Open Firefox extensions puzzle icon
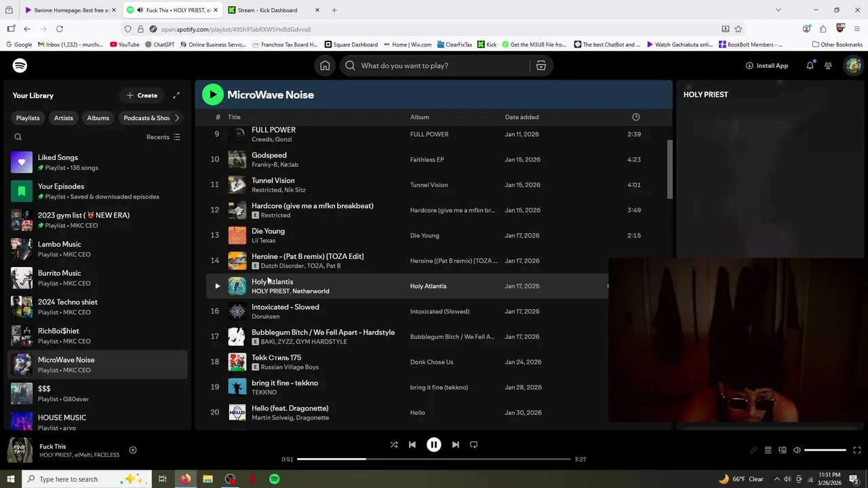 (823, 29)
